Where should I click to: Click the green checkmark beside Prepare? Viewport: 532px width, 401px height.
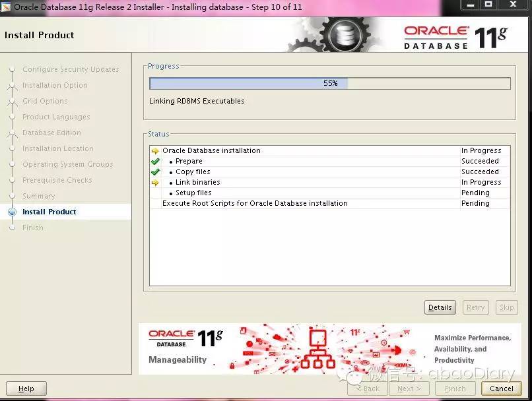pyautogui.click(x=155, y=162)
